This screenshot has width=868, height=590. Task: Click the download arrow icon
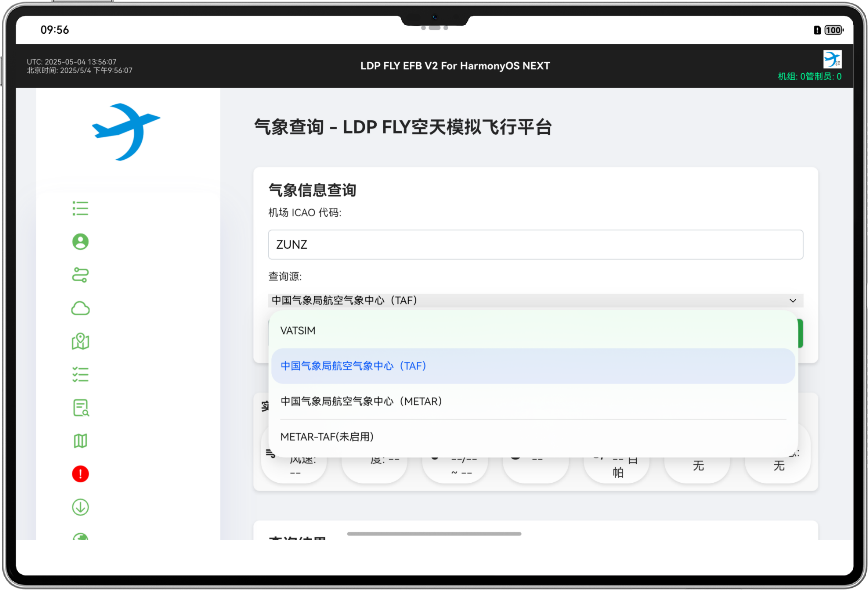click(80, 507)
